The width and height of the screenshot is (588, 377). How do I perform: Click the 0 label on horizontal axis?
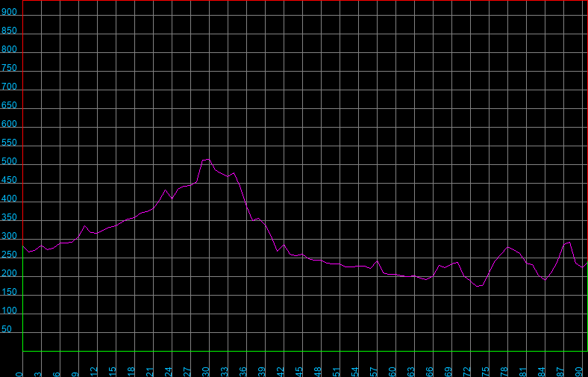tap(19, 374)
